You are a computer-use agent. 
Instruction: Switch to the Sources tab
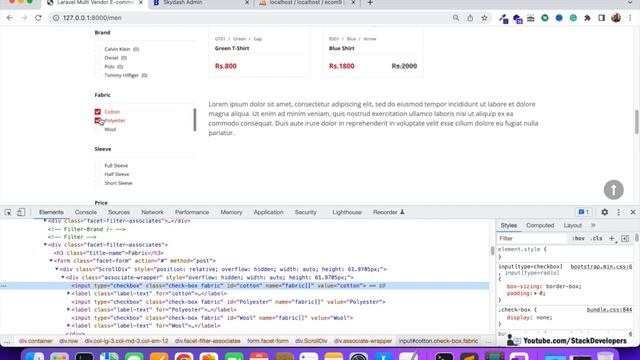click(x=119, y=212)
